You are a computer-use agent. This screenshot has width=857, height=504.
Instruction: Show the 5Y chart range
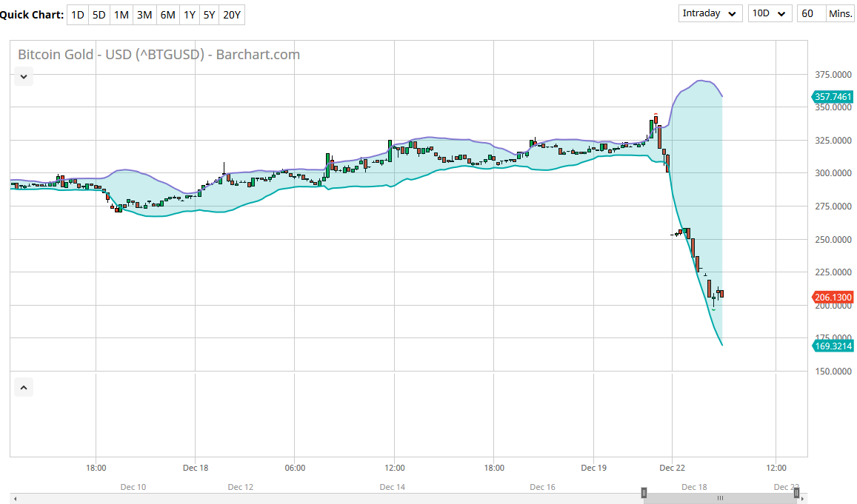coord(210,15)
